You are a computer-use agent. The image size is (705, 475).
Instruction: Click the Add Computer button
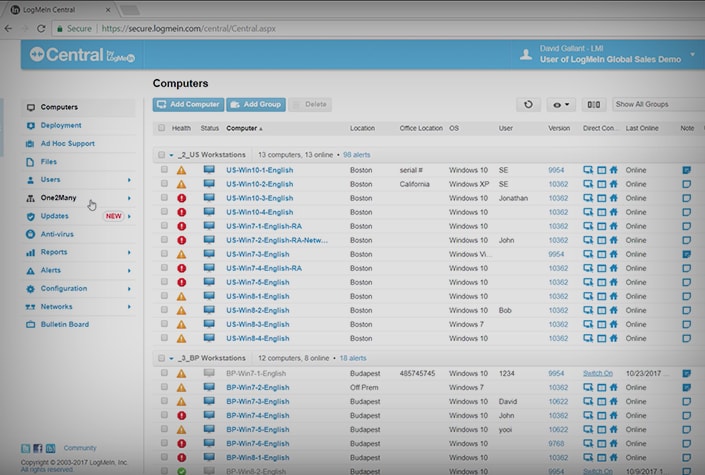coord(188,104)
